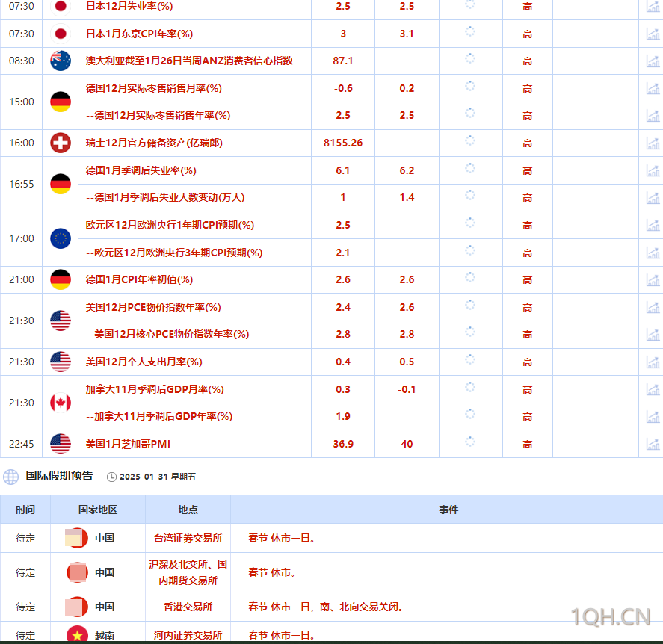
Task: Click time cell 22:45
Action: [x=22, y=444]
